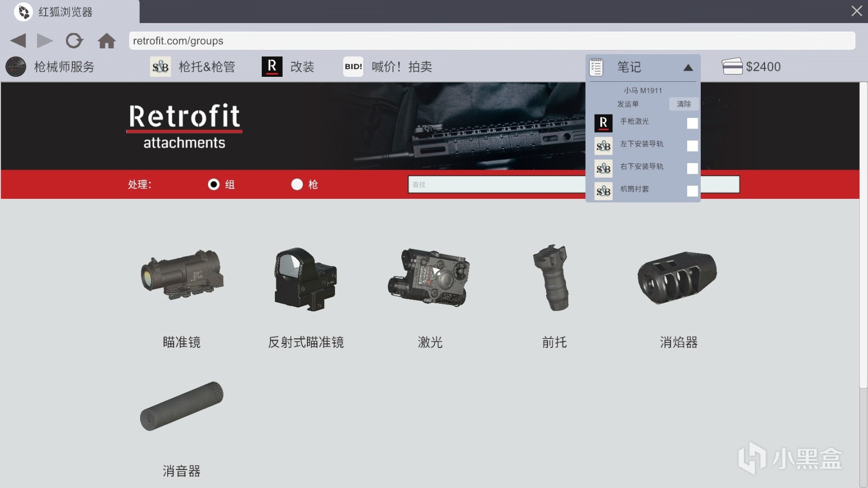Click the 消音器 label
Viewport: 868px width, 488px height.
tap(182, 471)
